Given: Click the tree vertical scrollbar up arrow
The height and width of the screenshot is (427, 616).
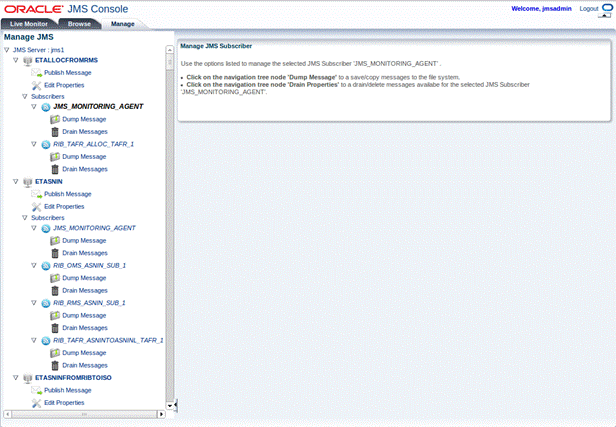Looking at the screenshot, I should tap(170, 49).
